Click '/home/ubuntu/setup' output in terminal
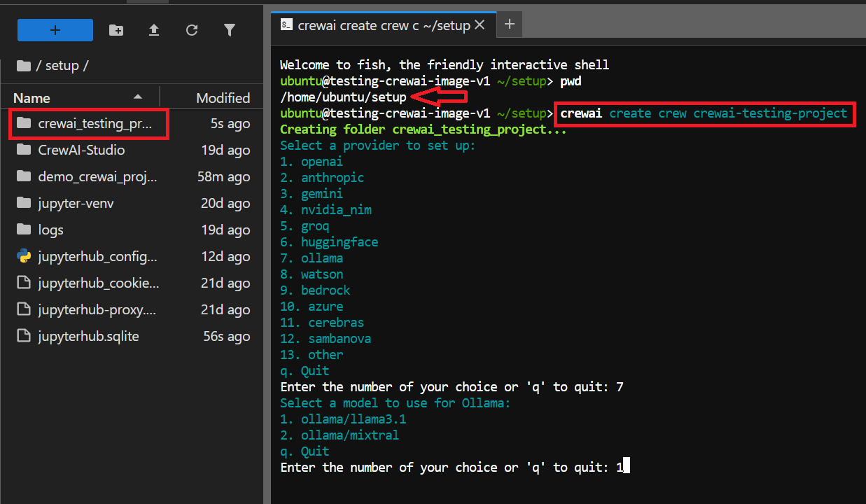The image size is (866, 504). [343, 97]
